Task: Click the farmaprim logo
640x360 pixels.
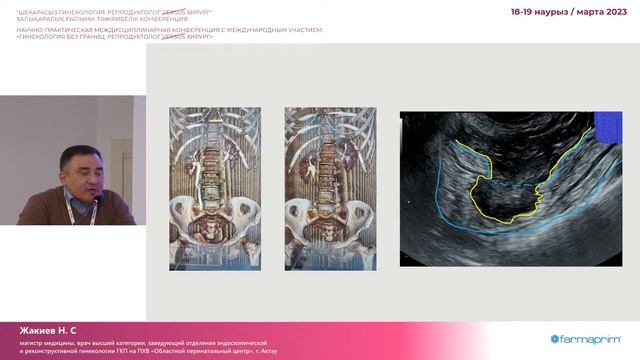Action: click(586, 339)
